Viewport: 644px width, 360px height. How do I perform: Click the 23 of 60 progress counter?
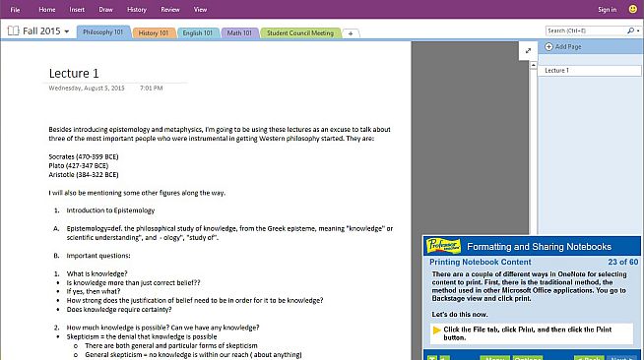pyautogui.click(x=623, y=262)
